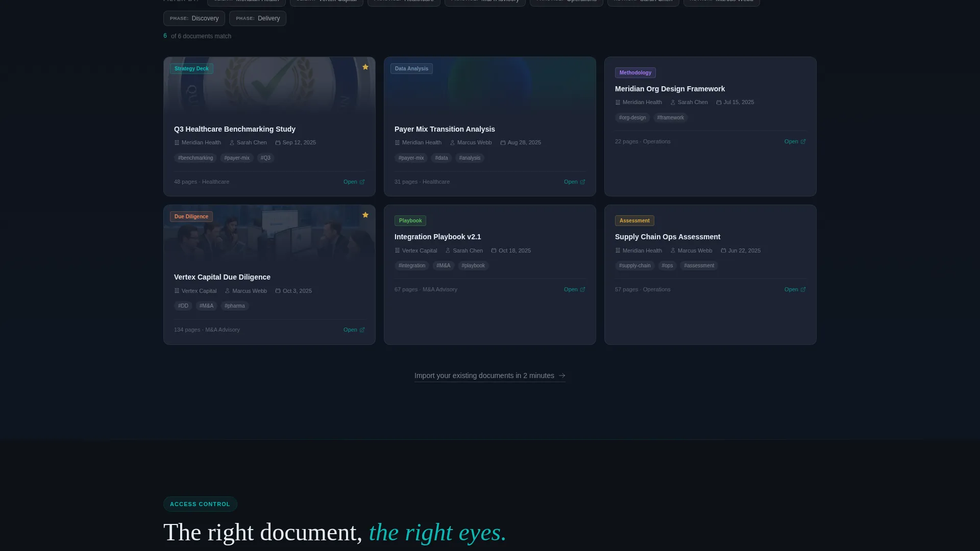Unstar the Q3 Healthcare Benchmarking Study card
The height and width of the screenshot is (551, 980).
365,67
